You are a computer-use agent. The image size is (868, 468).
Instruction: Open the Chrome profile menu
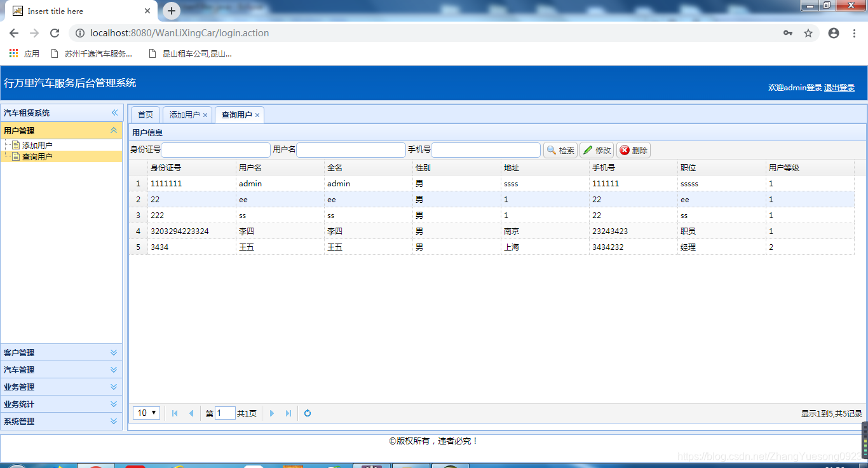[834, 33]
